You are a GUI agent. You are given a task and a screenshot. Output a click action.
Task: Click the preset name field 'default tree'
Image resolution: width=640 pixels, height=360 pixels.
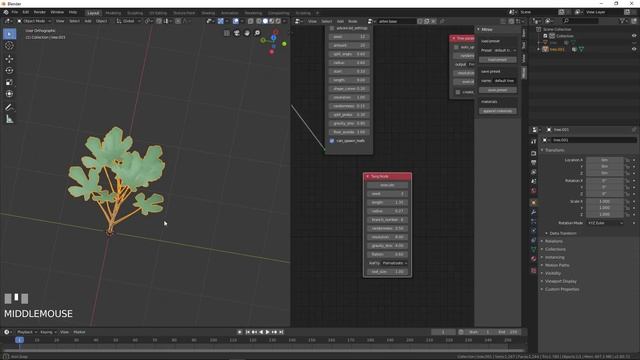pos(504,81)
